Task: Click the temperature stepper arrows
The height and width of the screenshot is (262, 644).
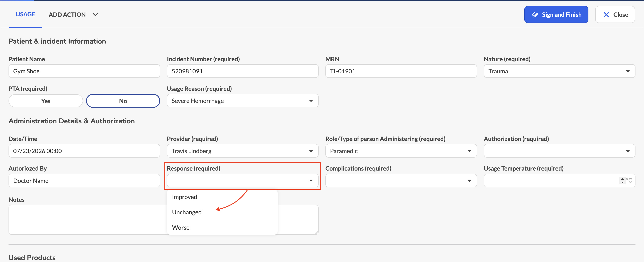Action: [622, 181]
